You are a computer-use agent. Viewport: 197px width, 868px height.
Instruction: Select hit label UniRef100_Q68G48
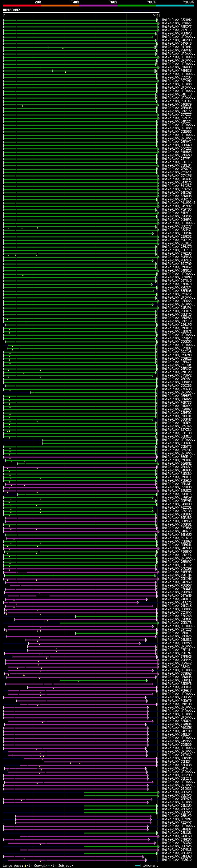pos(177,145)
